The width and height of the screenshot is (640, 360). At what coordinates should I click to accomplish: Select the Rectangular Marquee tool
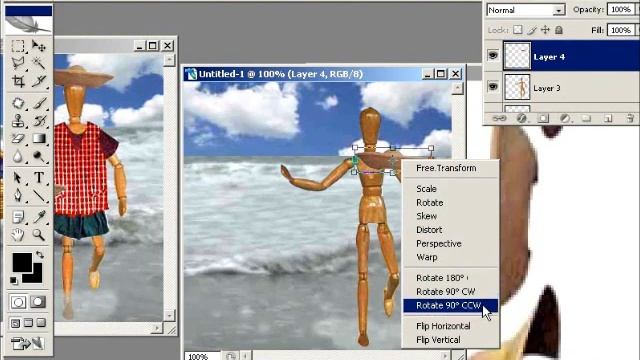coord(18,46)
